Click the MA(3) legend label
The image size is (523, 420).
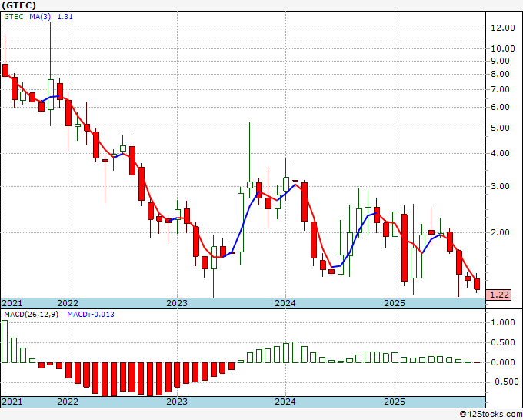pyautogui.click(x=40, y=17)
